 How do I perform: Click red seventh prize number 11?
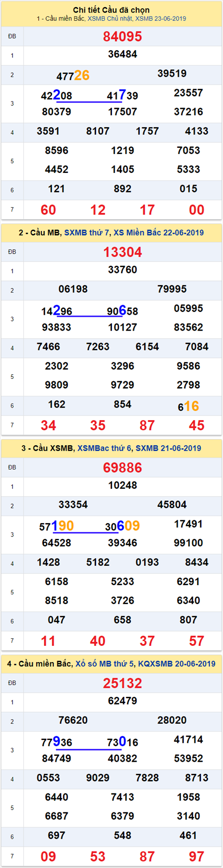click(48, 641)
